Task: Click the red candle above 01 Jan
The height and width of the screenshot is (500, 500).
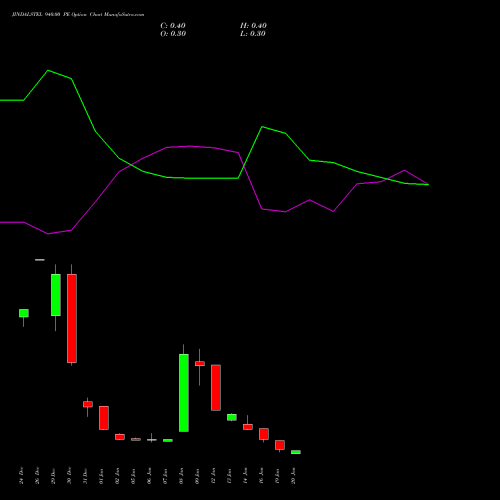Action: [x=104, y=418]
